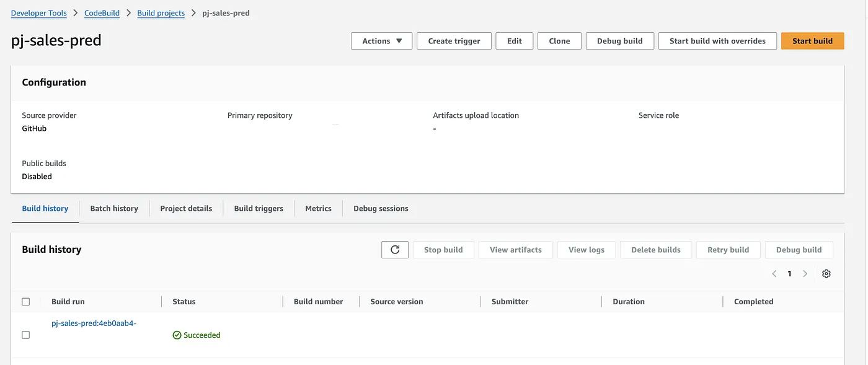The image size is (868, 365).
Task: Open the Build triggers tab
Action: click(259, 208)
